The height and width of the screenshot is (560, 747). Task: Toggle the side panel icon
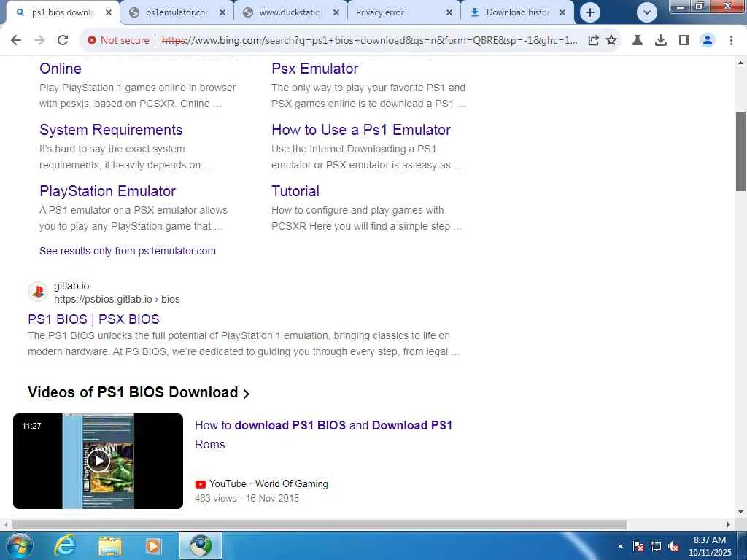coord(684,41)
